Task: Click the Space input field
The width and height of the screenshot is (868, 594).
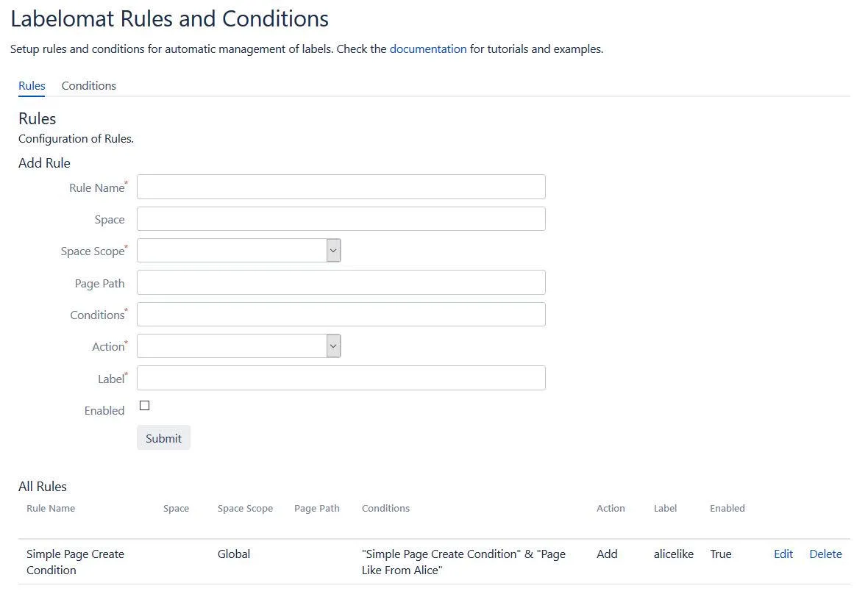Action: click(341, 218)
